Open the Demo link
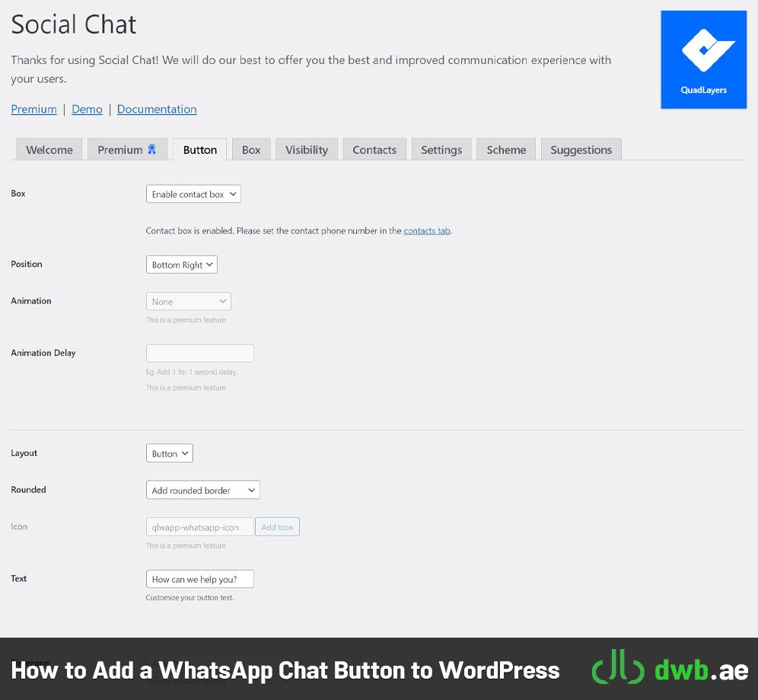This screenshot has width=758, height=700. [x=87, y=110]
